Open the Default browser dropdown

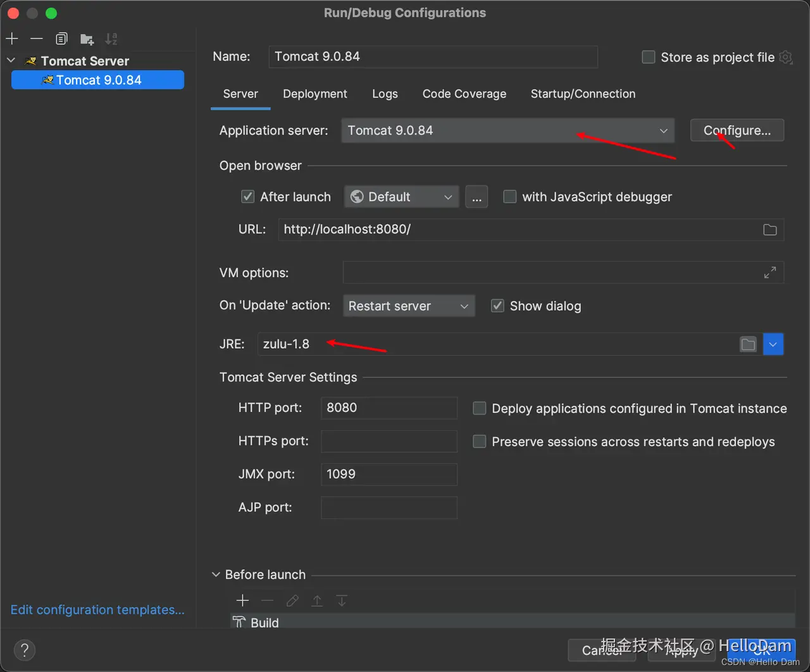click(402, 197)
